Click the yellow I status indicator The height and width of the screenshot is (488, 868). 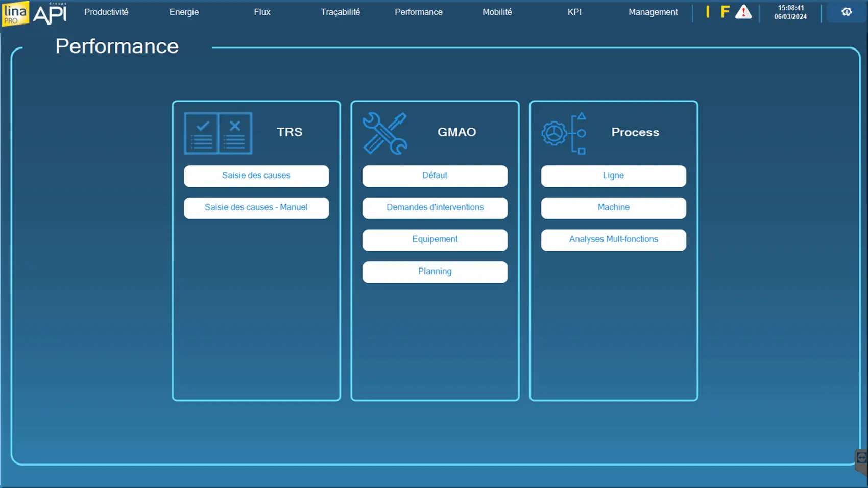pos(708,12)
